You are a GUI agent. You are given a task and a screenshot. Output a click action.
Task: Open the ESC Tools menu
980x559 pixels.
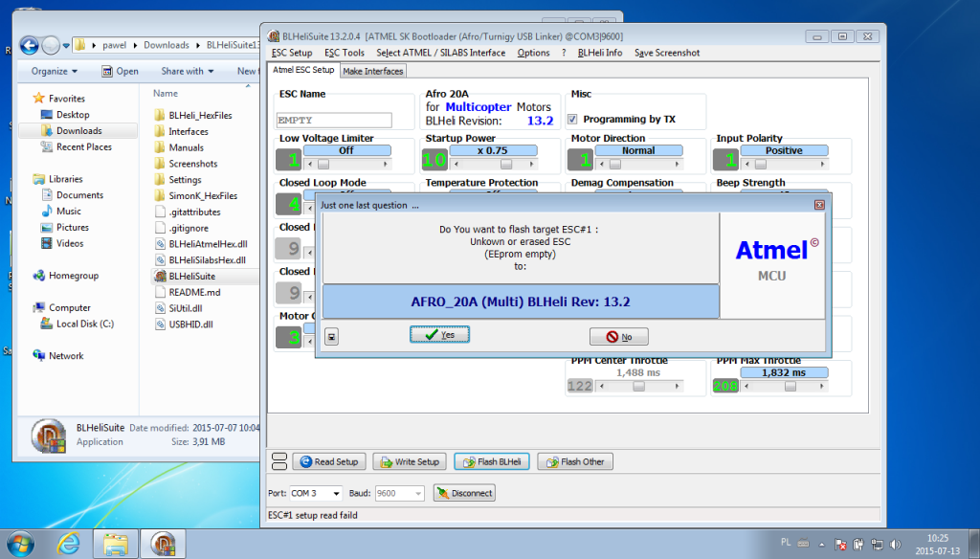(344, 53)
